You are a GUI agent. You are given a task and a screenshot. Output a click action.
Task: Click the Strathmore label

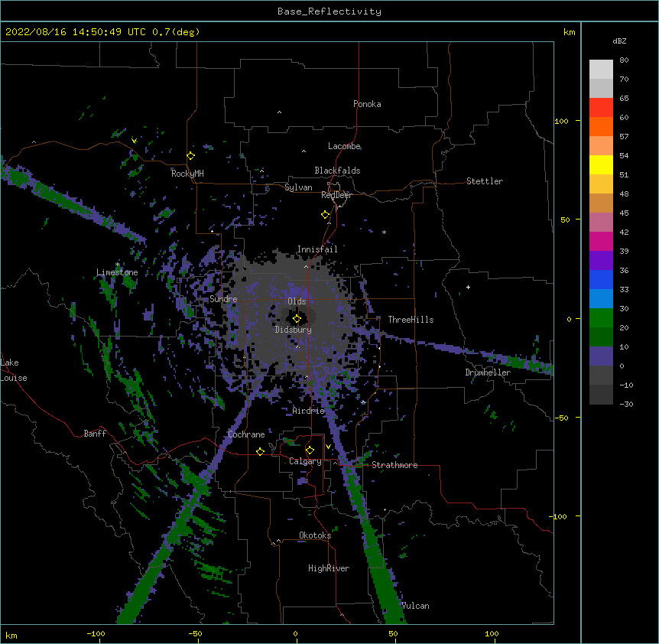pos(394,465)
